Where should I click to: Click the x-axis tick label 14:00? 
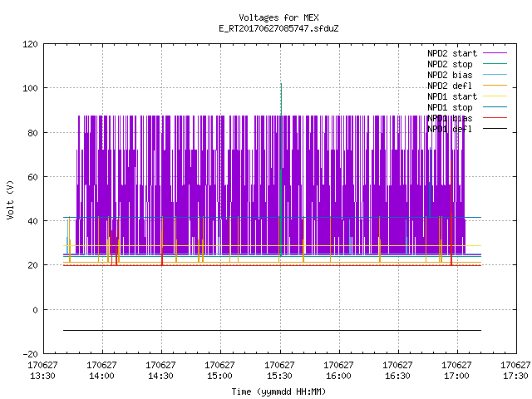tap(101, 376)
